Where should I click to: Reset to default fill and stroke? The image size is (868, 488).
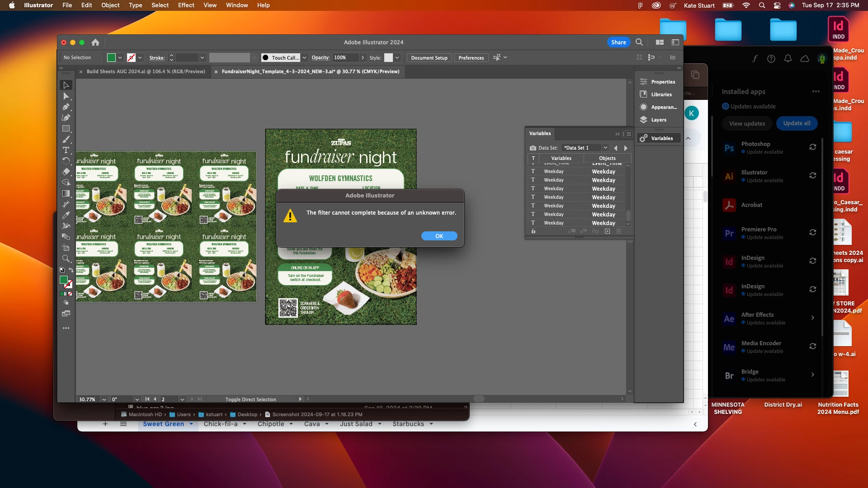click(x=62, y=270)
